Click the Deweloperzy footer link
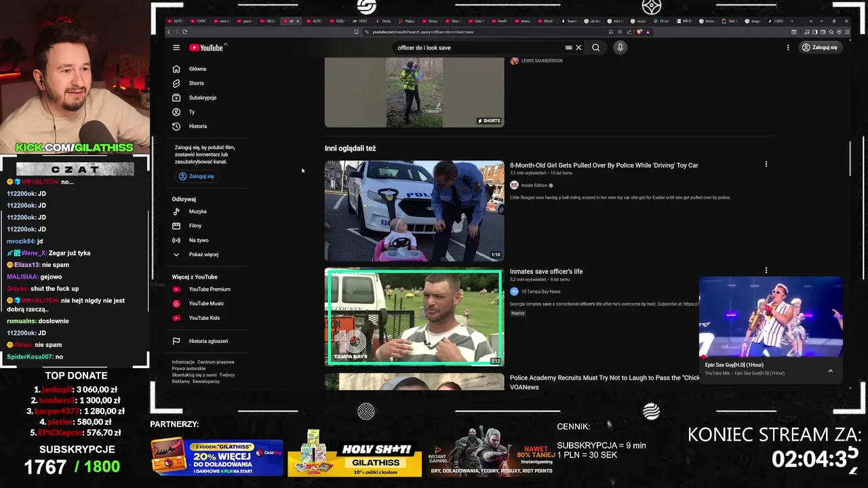Screen dimensions: 868x488 coord(206,382)
